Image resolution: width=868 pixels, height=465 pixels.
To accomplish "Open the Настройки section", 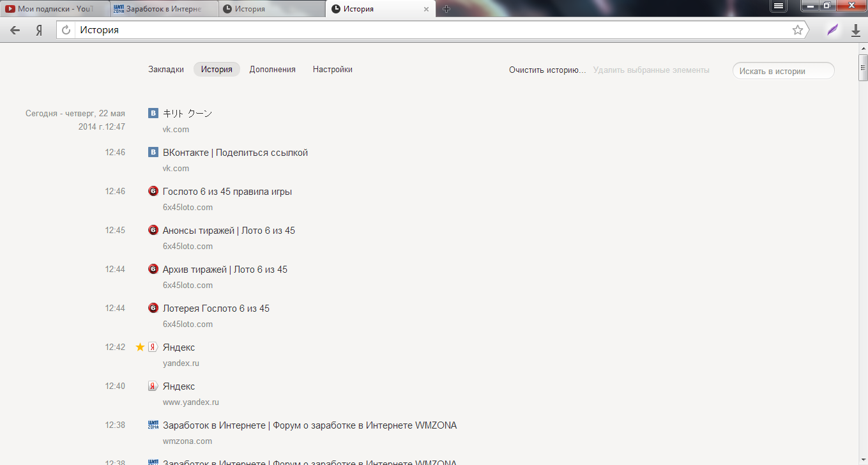I will (x=333, y=69).
